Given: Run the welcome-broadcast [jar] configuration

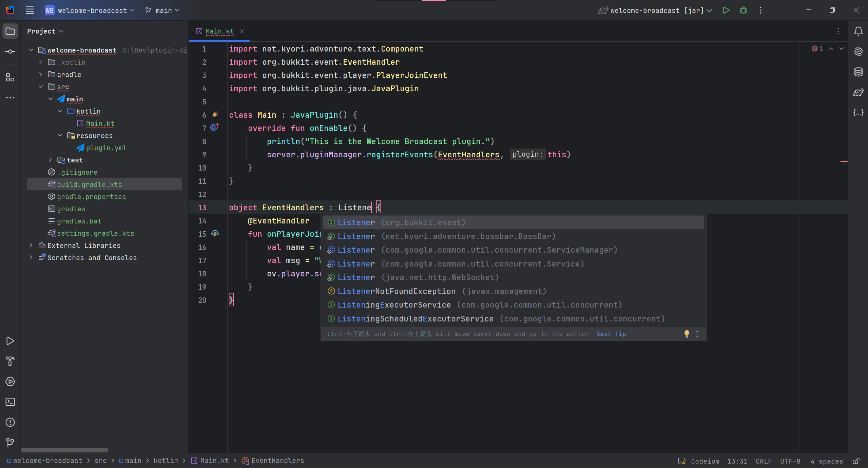Looking at the screenshot, I should [x=726, y=10].
